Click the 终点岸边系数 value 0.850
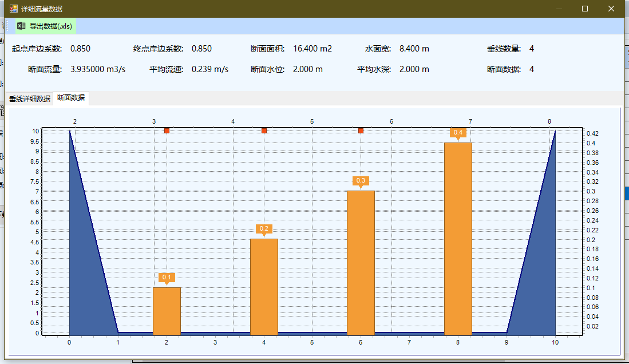Viewport: 629px width, 364px height. 201,49
